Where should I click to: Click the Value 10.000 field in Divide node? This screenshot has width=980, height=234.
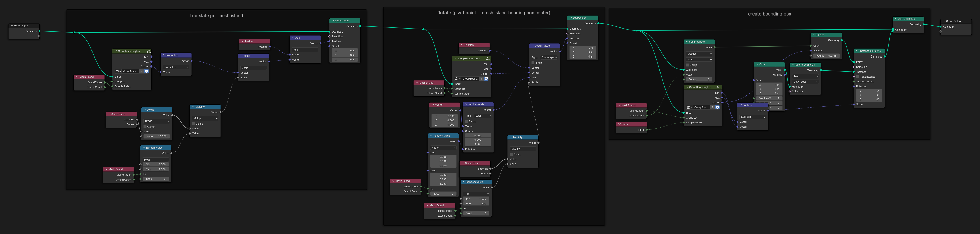pos(157,136)
